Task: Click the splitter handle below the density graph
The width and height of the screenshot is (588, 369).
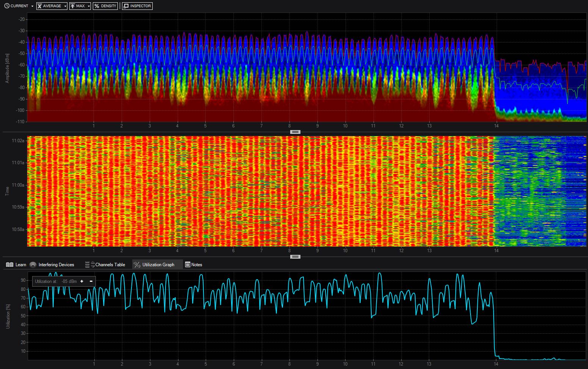Action: click(x=295, y=132)
